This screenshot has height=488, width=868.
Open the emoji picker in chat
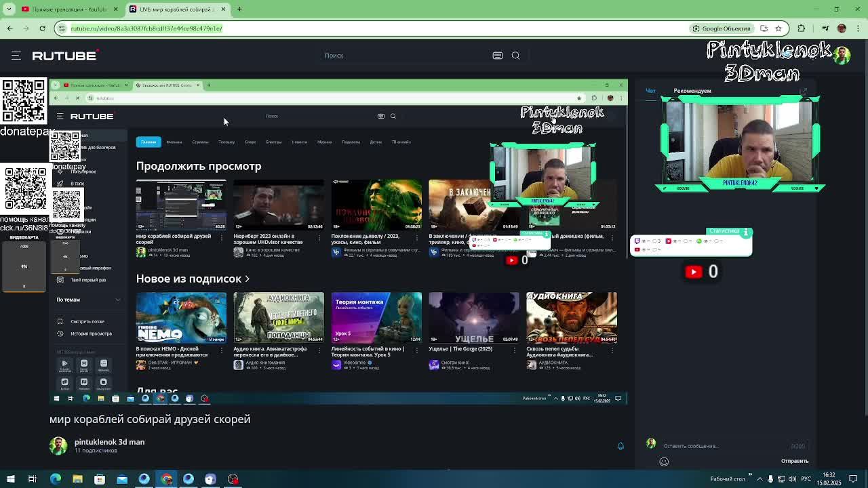664,462
